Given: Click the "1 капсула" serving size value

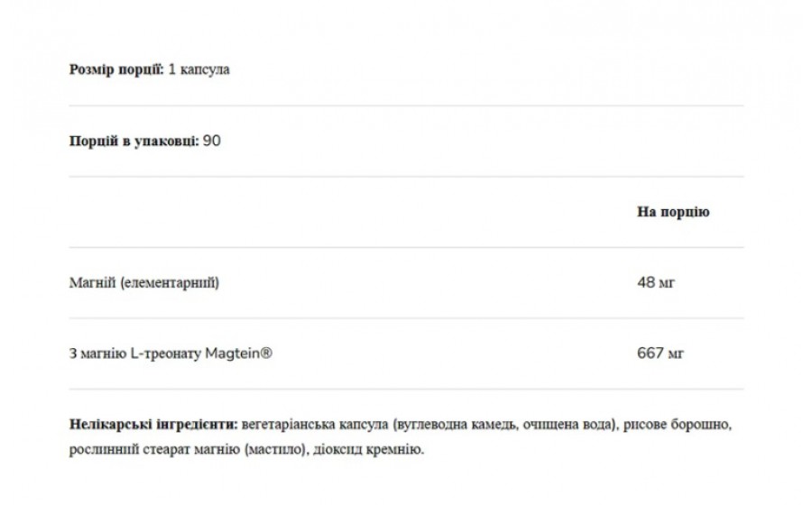Looking at the screenshot, I should click(x=198, y=69).
